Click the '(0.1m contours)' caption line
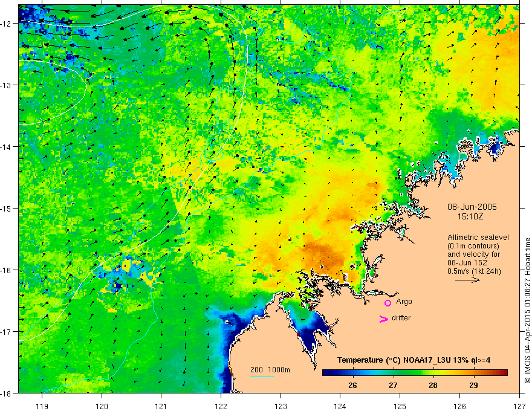Screen dimensions: 532x411 coord(473,246)
